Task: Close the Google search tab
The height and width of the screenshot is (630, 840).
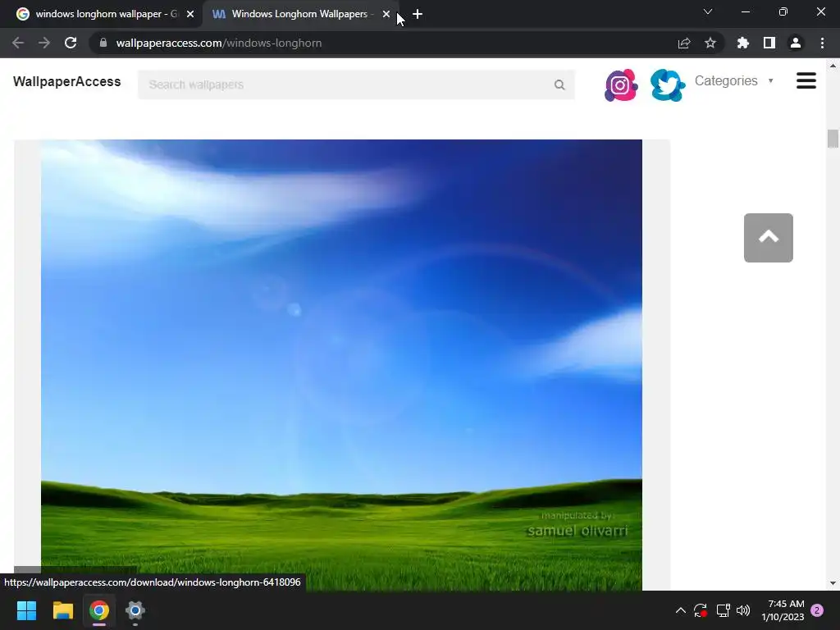Action: (190, 15)
